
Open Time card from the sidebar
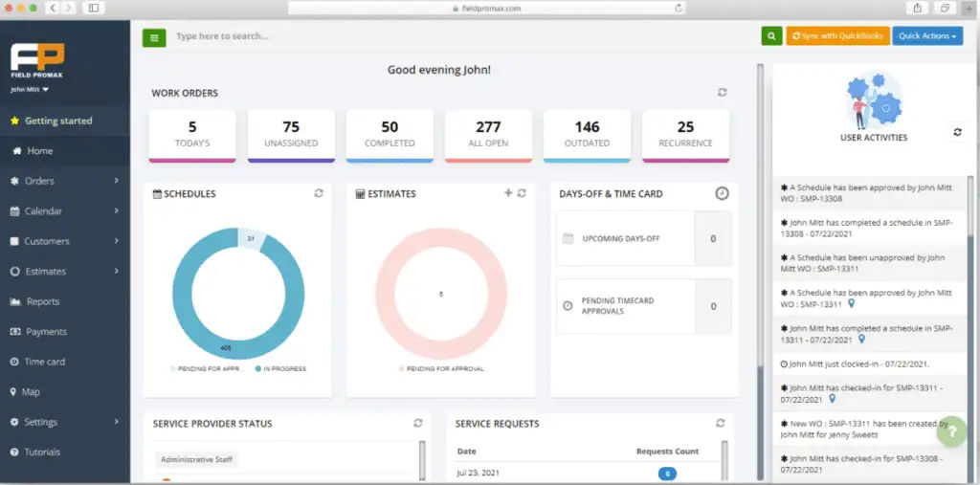click(x=65, y=362)
